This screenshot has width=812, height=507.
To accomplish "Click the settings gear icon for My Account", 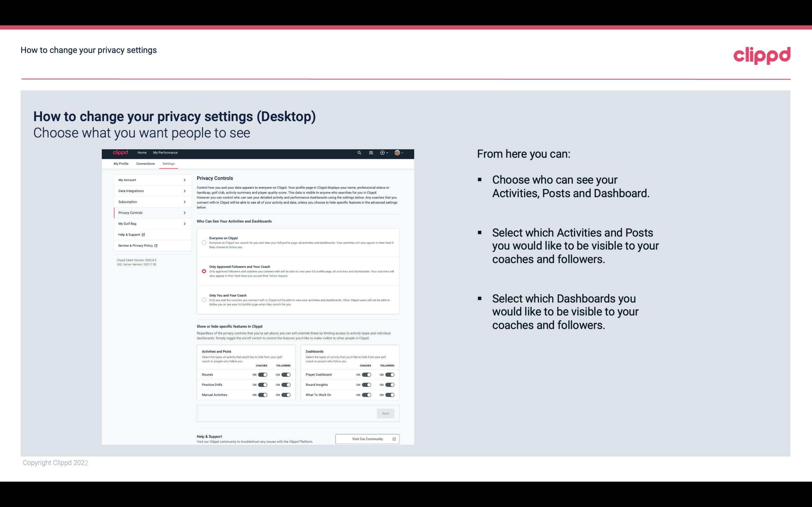I will point(185,180).
